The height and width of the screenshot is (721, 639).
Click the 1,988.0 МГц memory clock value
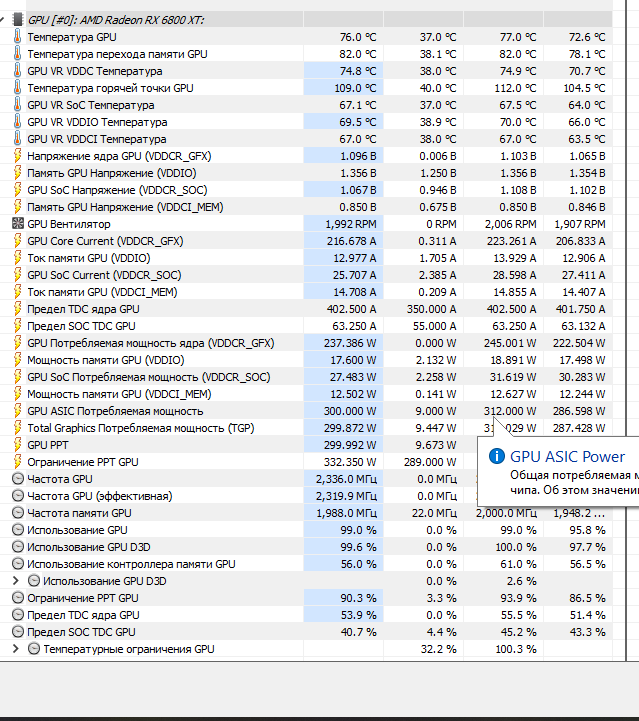point(347,513)
